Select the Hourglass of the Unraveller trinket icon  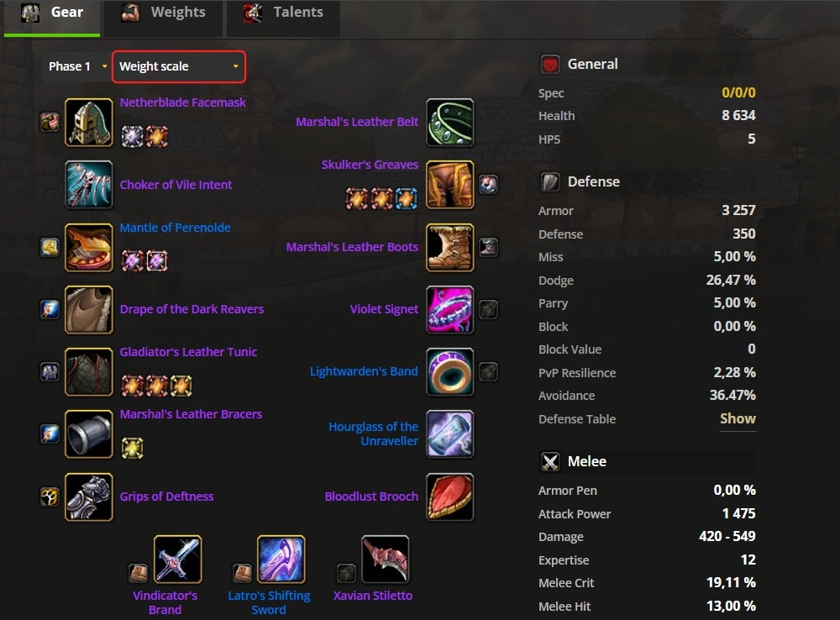point(450,434)
